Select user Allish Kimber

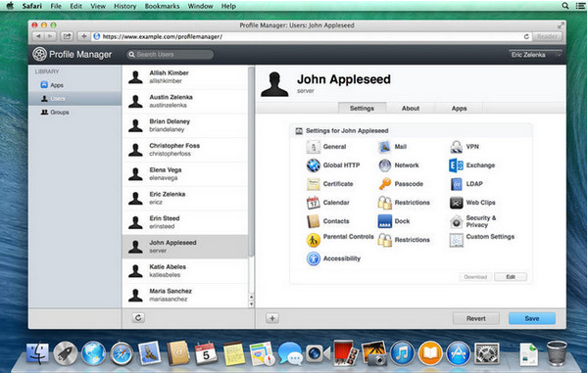185,76
